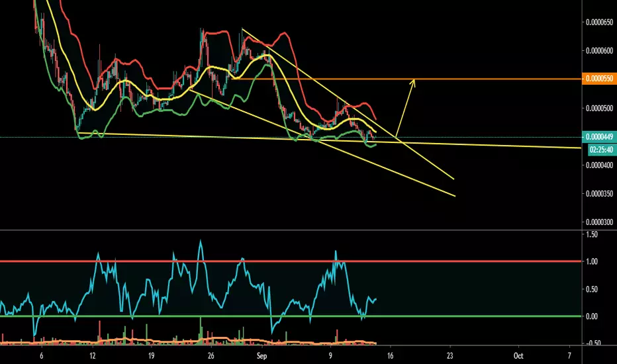Click the 1.50 indicator scale label
This screenshot has height=364, width=617.
592,234
